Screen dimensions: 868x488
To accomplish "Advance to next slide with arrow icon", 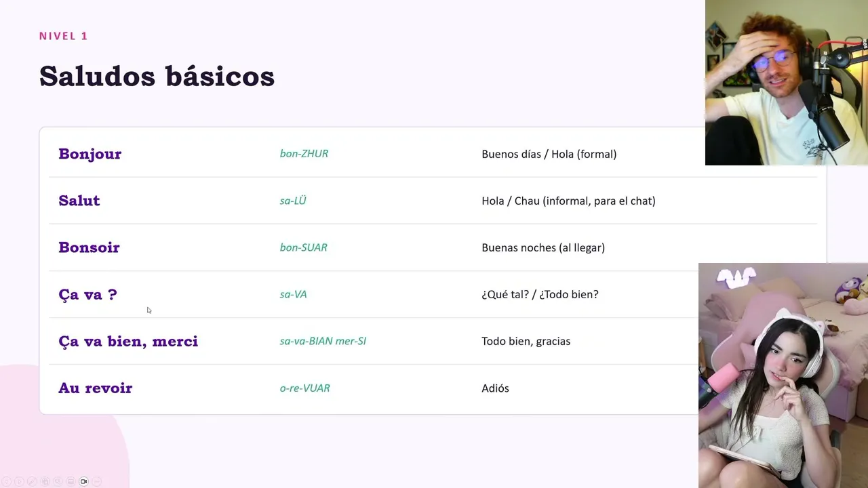I will point(19,481).
